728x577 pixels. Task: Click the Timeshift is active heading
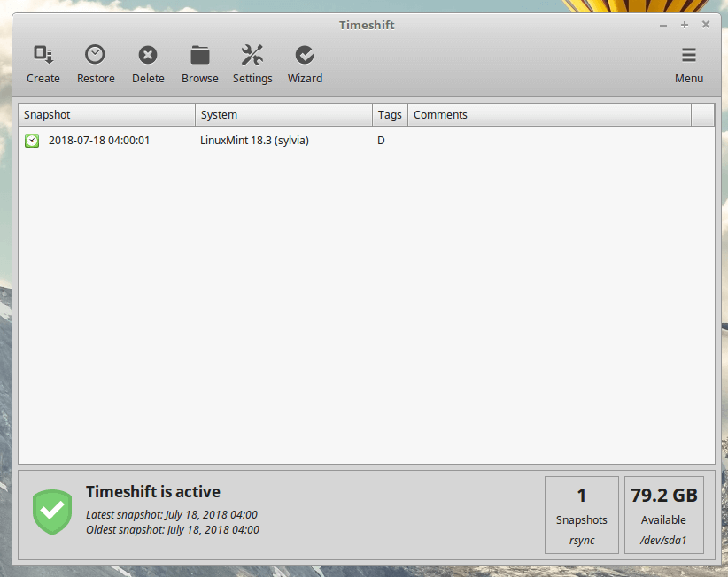click(x=153, y=492)
